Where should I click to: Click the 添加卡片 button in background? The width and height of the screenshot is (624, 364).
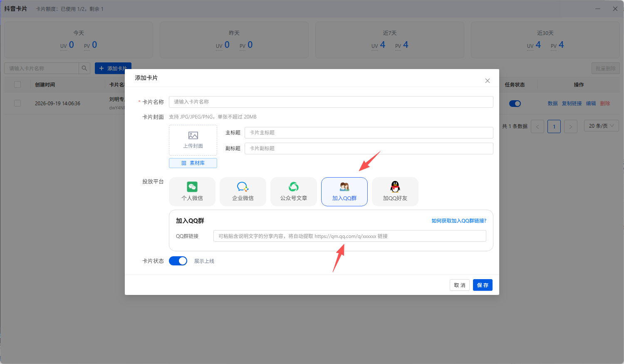[113, 68]
